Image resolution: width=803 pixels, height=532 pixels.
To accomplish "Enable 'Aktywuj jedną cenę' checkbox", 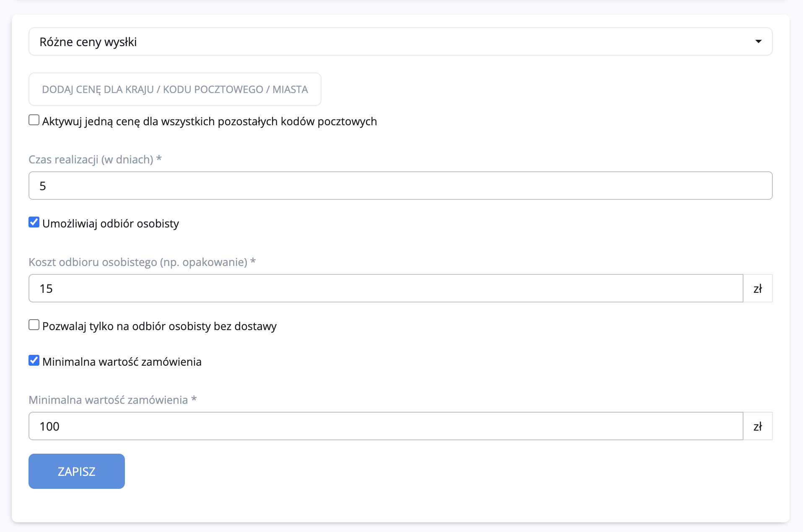I will pyautogui.click(x=34, y=120).
